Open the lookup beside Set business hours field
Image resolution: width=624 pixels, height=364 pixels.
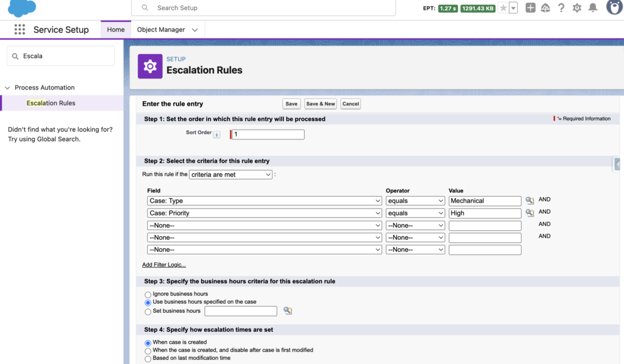pyautogui.click(x=287, y=310)
